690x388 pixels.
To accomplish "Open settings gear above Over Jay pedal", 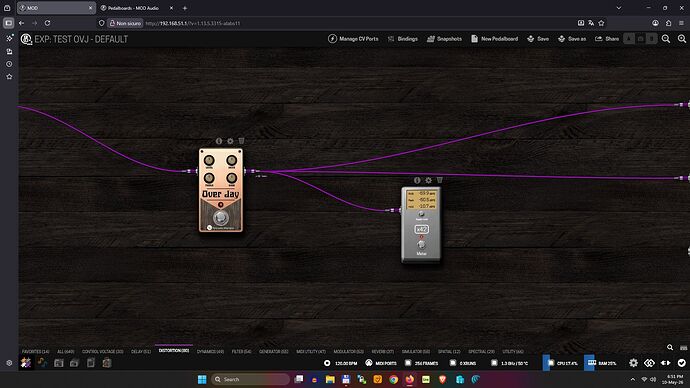I will [230, 141].
